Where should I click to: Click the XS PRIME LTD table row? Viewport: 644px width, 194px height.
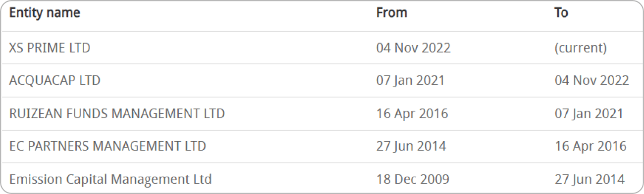(x=322, y=48)
